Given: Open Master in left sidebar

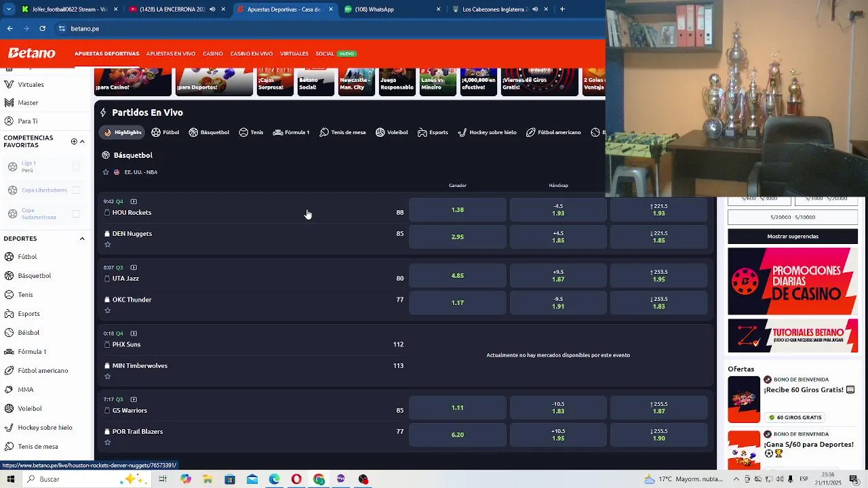Looking at the screenshot, I should click(x=28, y=103).
